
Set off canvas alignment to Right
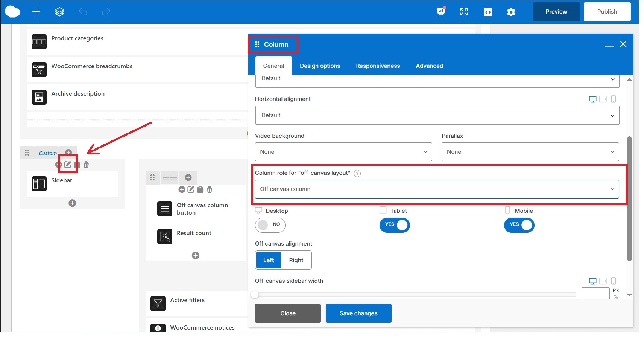tap(296, 260)
